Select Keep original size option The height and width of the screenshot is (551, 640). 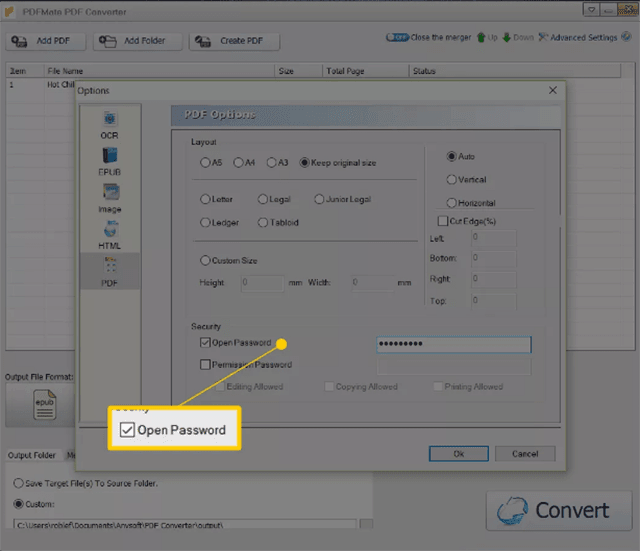pyautogui.click(x=338, y=162)
